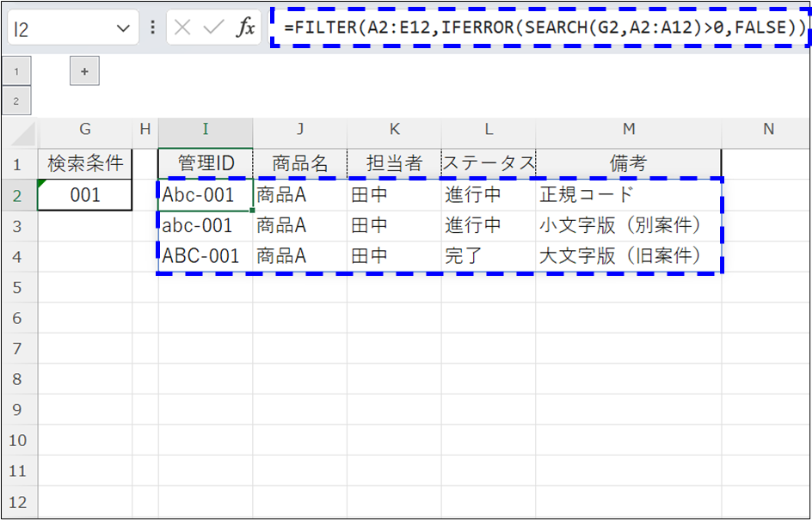Screen dimensions: 812x520
Task: Click the ステータス header cell
Action: (x=488, y=163)
